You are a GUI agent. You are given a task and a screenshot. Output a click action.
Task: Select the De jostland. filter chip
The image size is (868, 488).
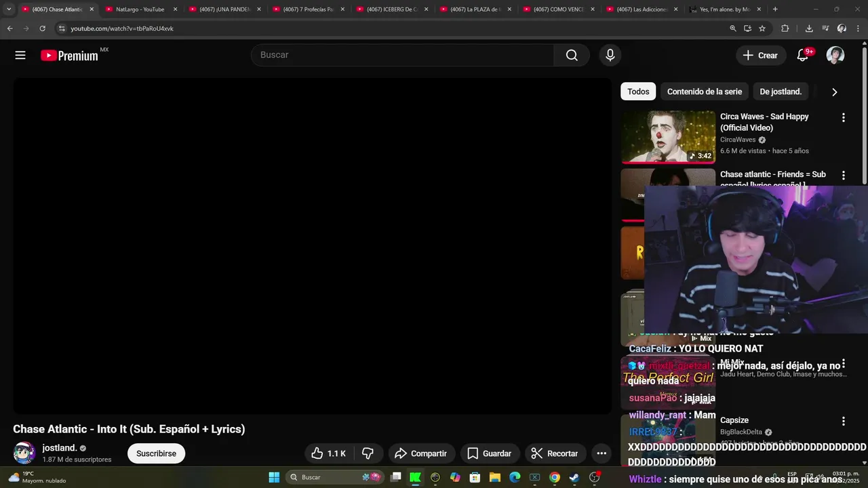[781, 91]
